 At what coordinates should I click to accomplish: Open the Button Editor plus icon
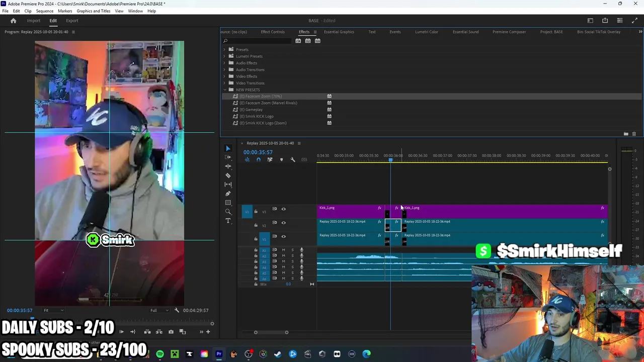208,332
